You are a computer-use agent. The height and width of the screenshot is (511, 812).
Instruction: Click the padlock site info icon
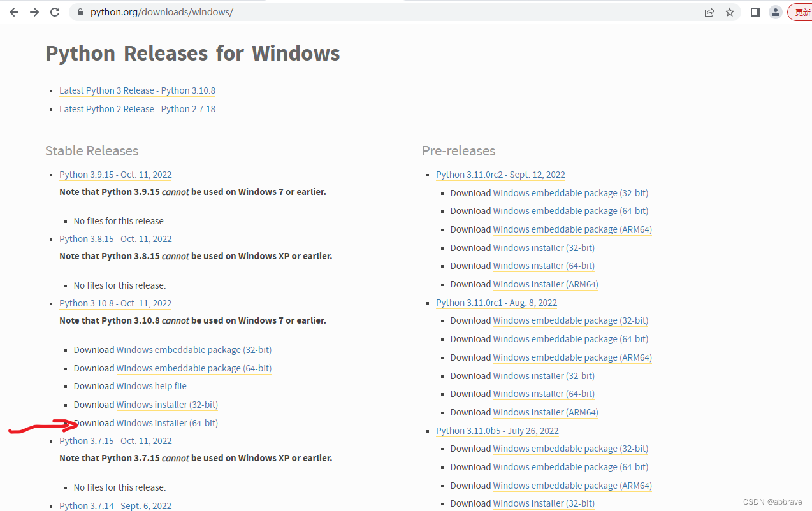pyautogui.click(x=80, y=12)
